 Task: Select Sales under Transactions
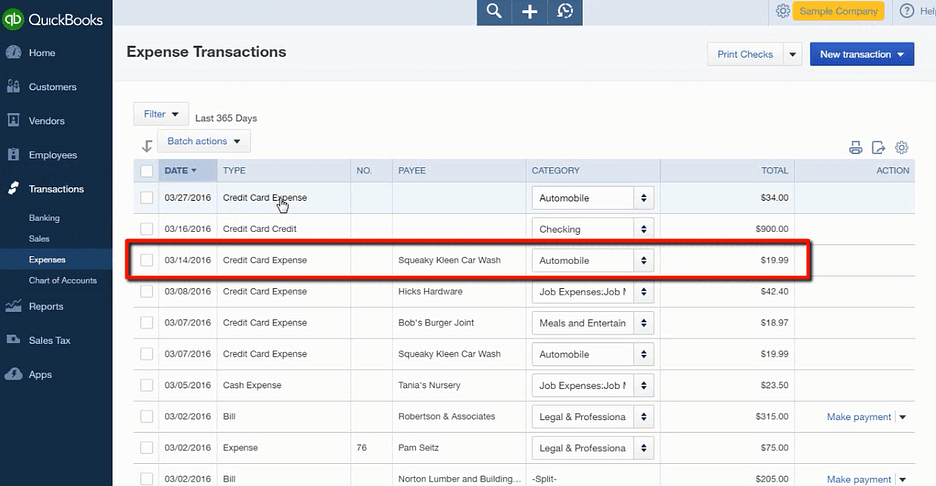[x=39, y=238]
